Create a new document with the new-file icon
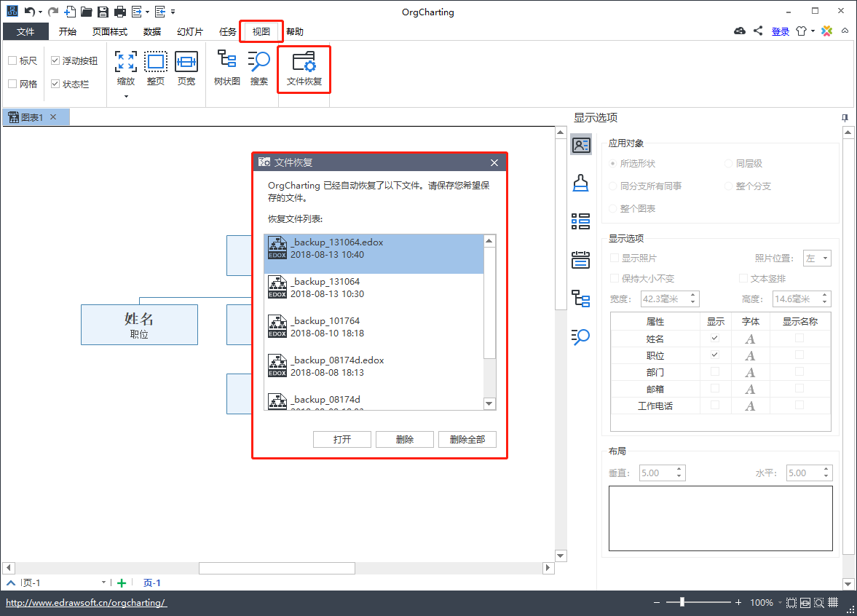This screenshot has width=857, height=616. 70,12
